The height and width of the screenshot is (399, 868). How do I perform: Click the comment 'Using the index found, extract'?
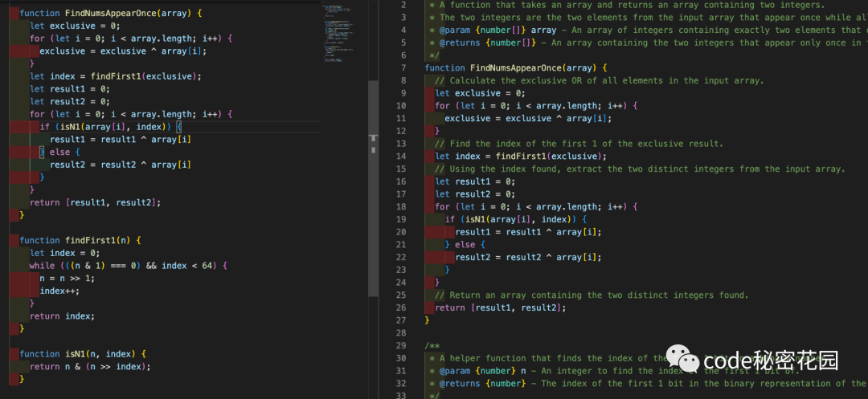(x=640, y=169)
